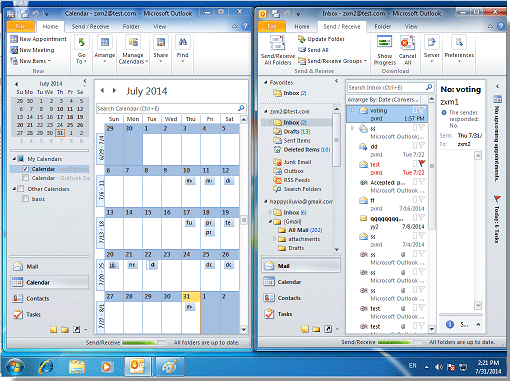
Task: Open the Preferences ribbon menu
Action: click(459, 50)
